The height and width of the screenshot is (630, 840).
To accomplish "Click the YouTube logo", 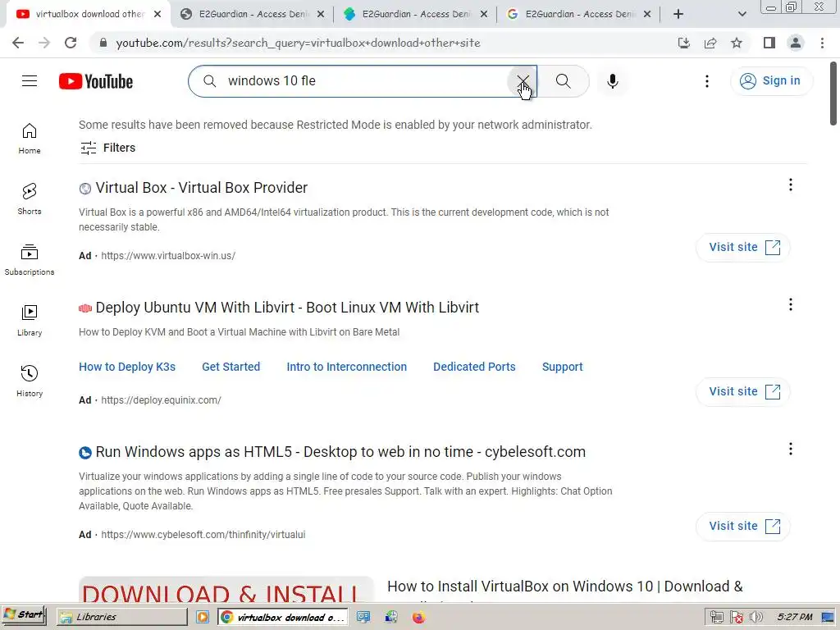I will coord(96,81).
